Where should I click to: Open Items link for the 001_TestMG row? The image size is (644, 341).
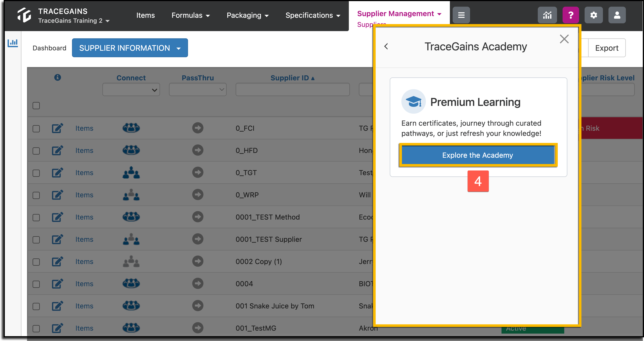[84, 328]
